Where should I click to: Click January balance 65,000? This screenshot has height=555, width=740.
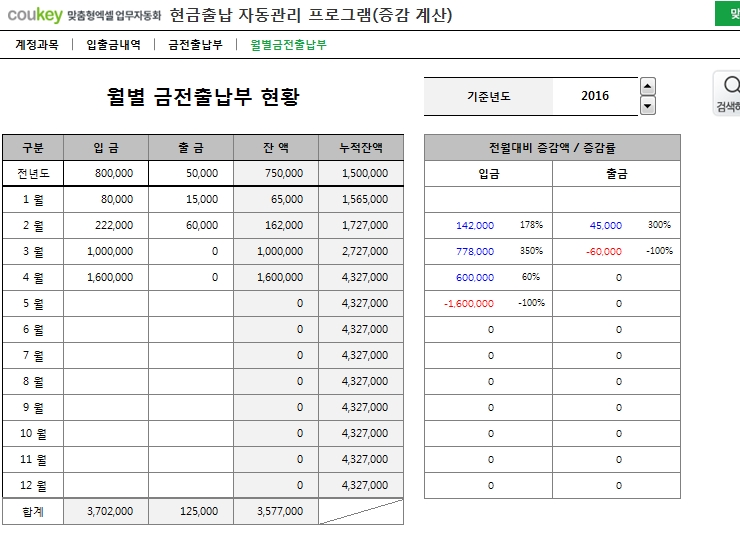point(276,199)
